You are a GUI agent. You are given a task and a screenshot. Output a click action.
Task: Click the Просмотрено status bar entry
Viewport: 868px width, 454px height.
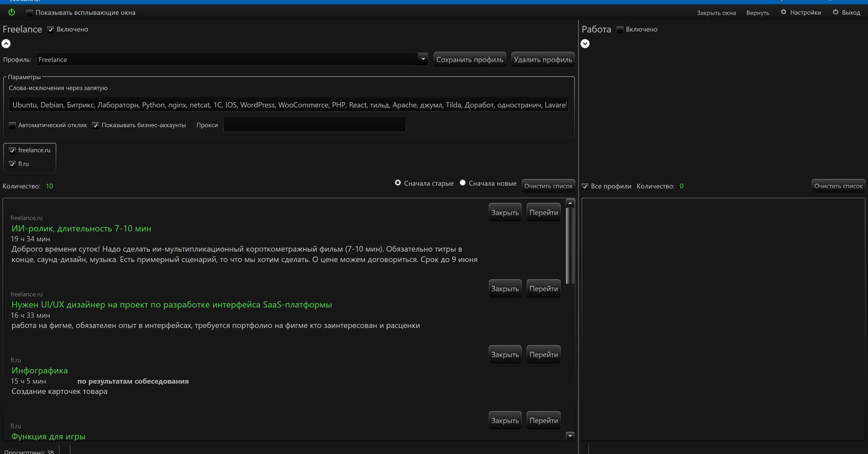29,452
